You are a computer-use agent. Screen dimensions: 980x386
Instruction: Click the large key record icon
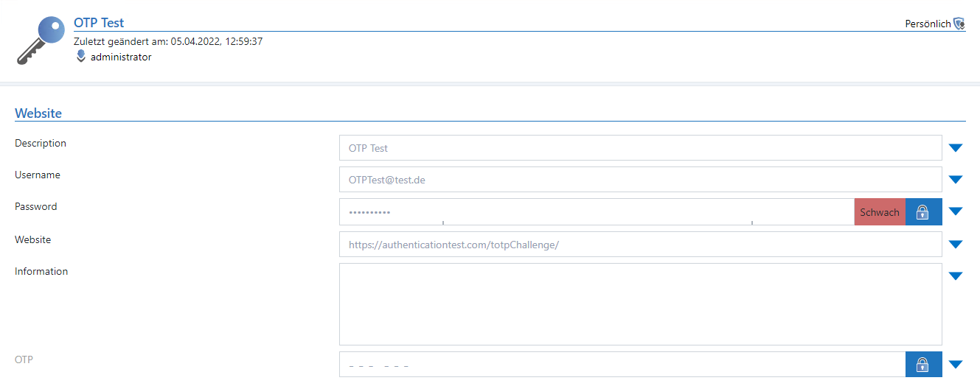pos(40,40)
